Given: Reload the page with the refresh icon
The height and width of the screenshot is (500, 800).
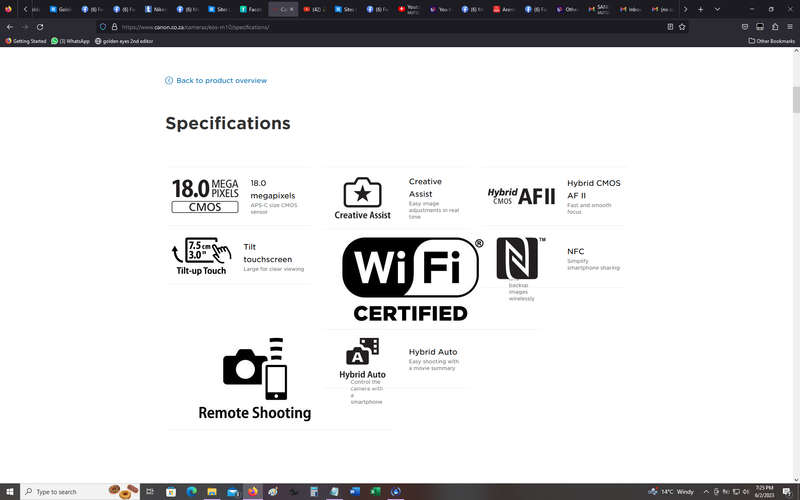Looking at the screenshot, I should tap(40, 27).
